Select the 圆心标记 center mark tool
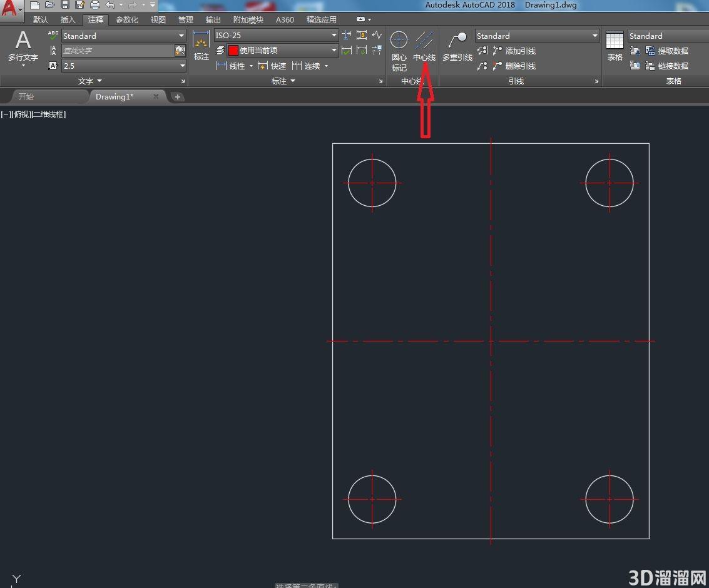Image resolution: width=709 pixels, height=588 pixels. (399, 51)
